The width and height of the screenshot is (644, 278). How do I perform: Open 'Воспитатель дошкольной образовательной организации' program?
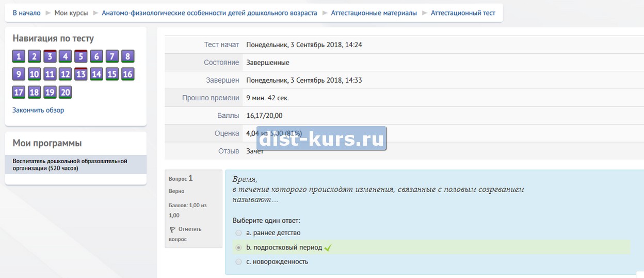point(70,164)
